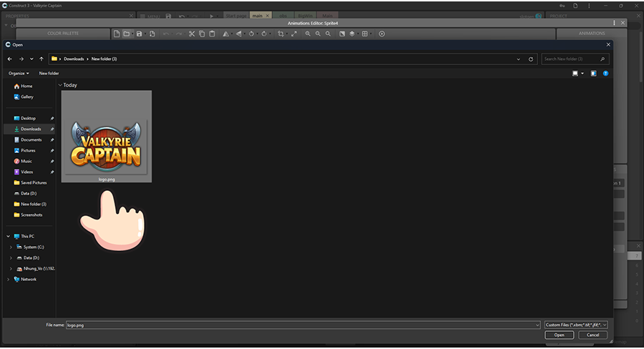Viewport: 644px width, 349px height.
Task: Select the Videos folder in sidebar
Action: 27,172
